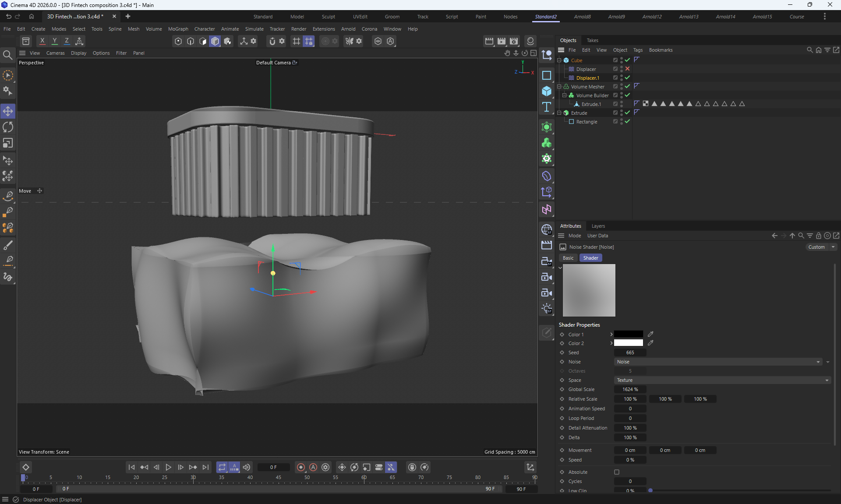Screen dimensions: 841x504
Task: Click the Color 2 white swatch
Action: click(x=628, y=343)
